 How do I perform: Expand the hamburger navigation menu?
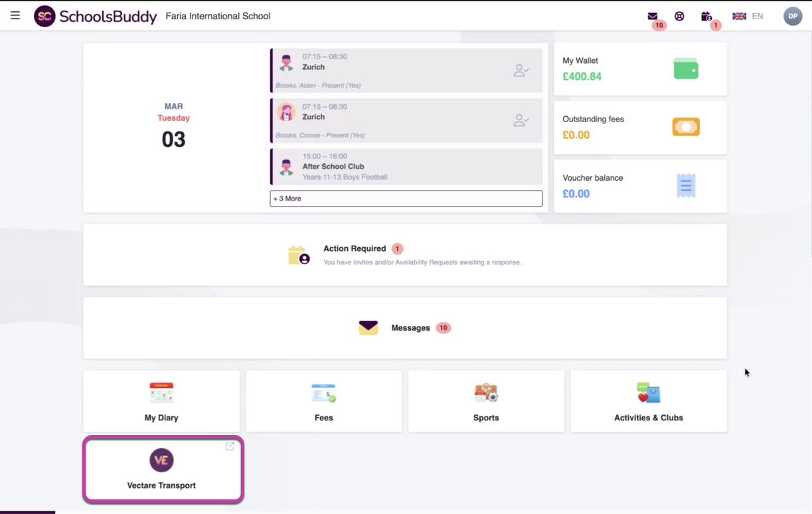(15, 15)
